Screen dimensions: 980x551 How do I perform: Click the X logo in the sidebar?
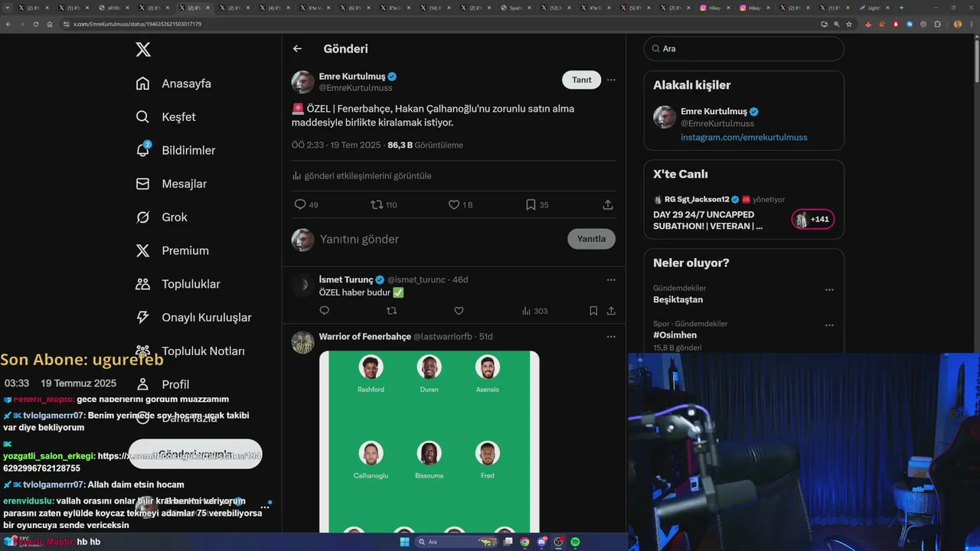point(143,50)
